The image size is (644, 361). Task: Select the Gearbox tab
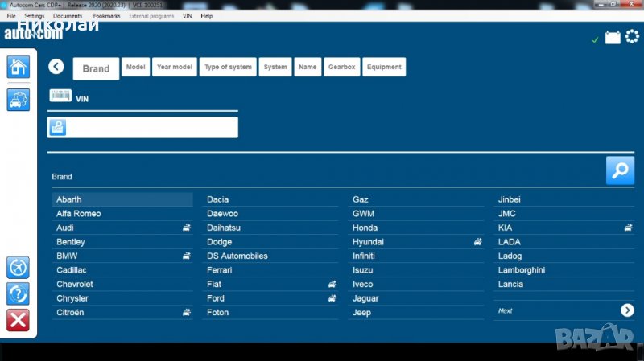[341, 68]
